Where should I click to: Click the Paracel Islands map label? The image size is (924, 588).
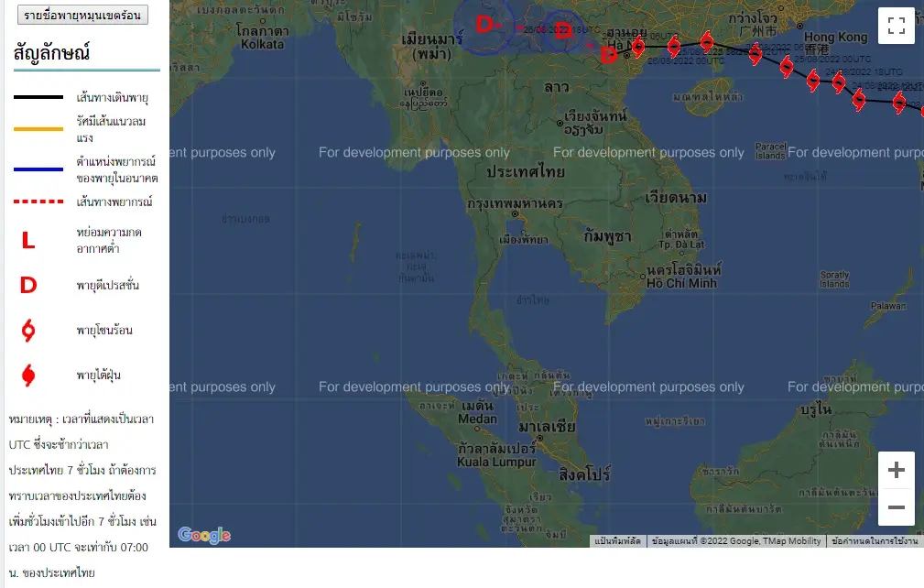click(771, 151)
